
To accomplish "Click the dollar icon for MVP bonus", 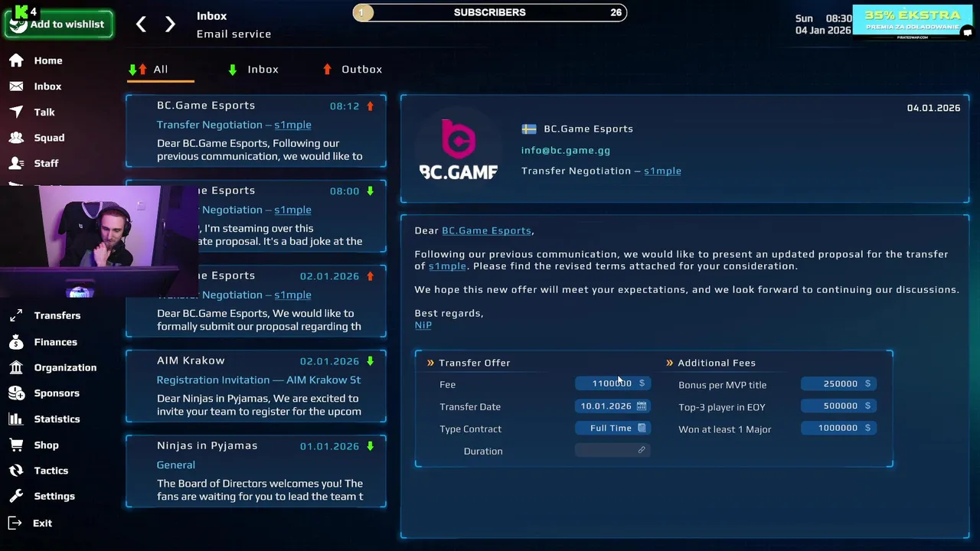I will pos(867,383).
